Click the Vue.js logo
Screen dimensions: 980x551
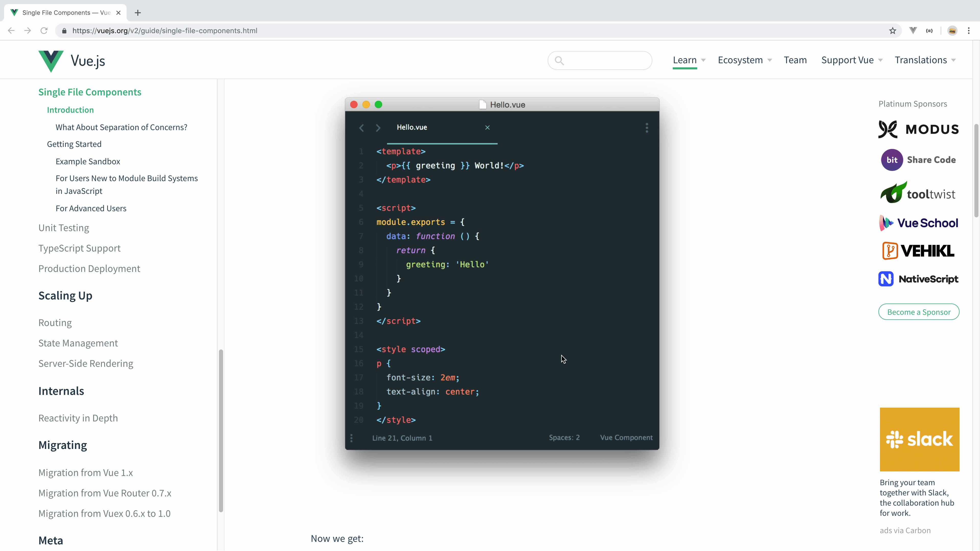click(x=71, y=61)
